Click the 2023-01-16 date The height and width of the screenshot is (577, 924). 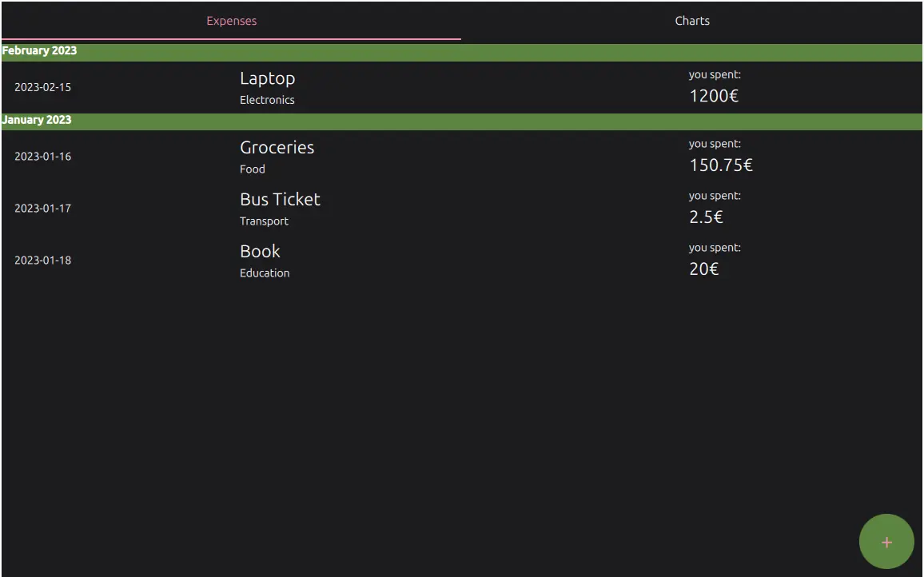[42, 157]
